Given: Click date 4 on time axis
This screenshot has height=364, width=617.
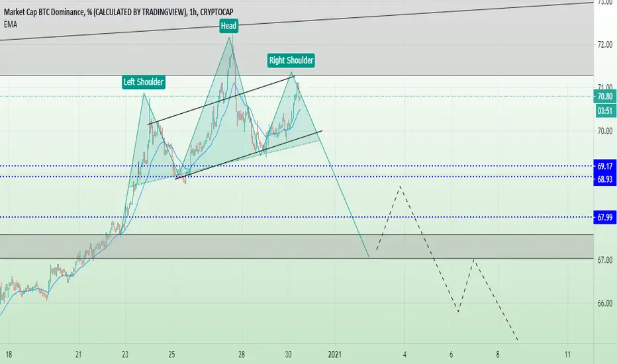Looking at the screenshot, I should pos(404,355).
